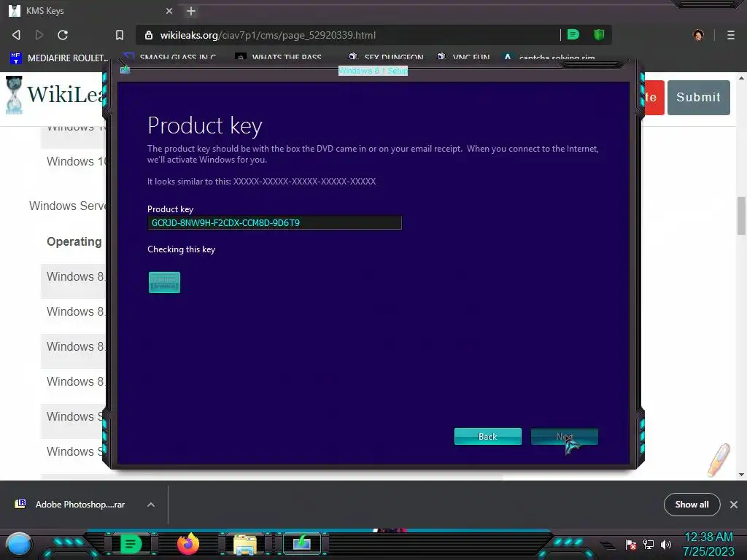Expand the download item chevron menu
The height and width of the screenshot is (560, 747).
click(150, 505)
